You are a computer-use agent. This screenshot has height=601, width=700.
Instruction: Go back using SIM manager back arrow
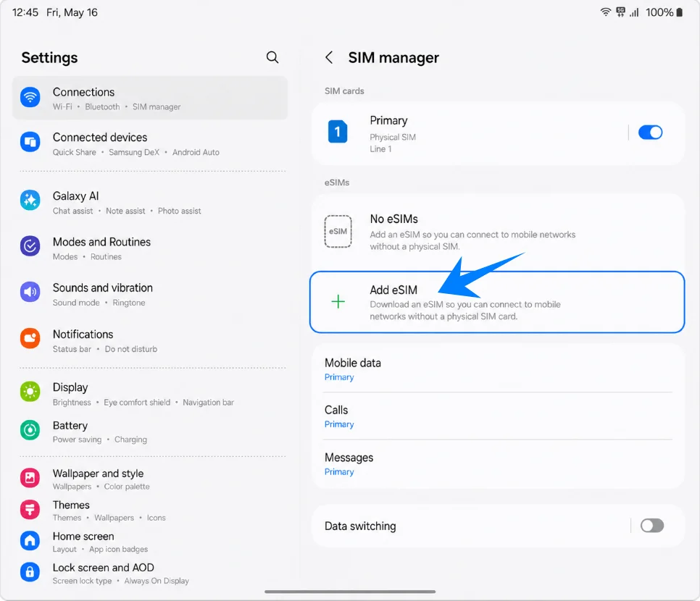[329, 57]
